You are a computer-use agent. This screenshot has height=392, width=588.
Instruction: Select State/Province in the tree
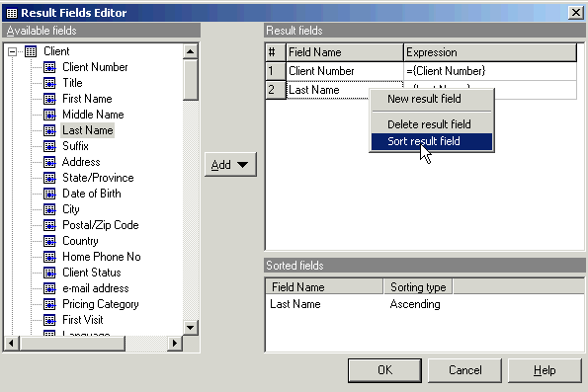(98, 178)
